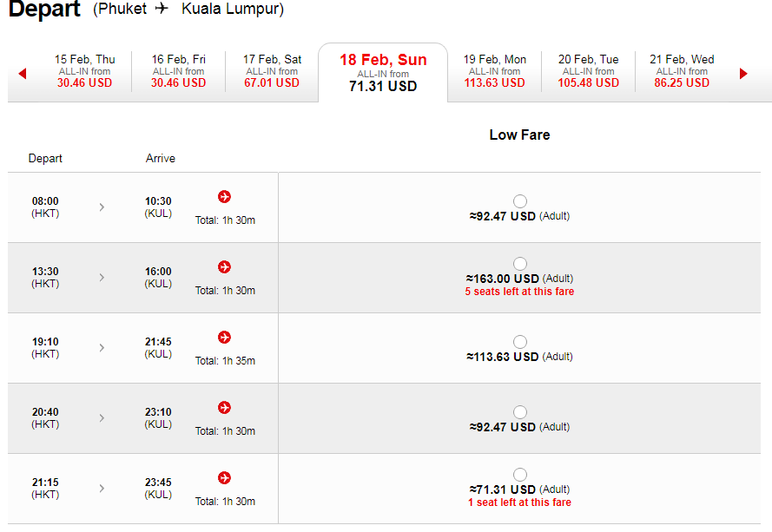This screenshot has height=532, width=772.
Task: Expand details chevron for 08:00 HKT flight
Action: pyautogui.click(x=102, y=207)
